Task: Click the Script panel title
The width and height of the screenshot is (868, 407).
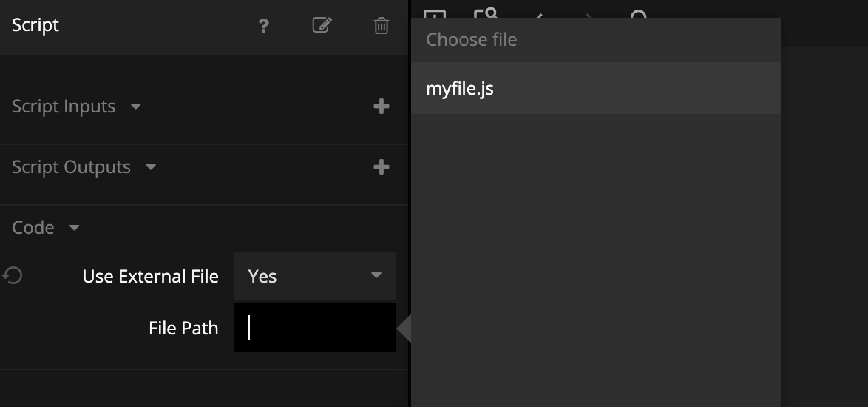Action: click(35, 25)
